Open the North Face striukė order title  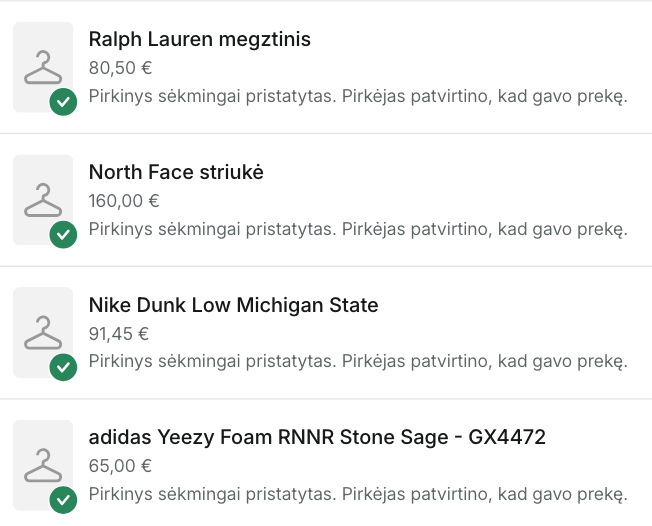176,173
